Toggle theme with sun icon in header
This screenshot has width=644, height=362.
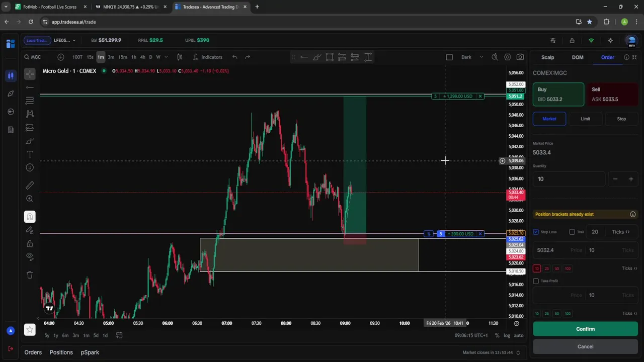tap(610, 40)
